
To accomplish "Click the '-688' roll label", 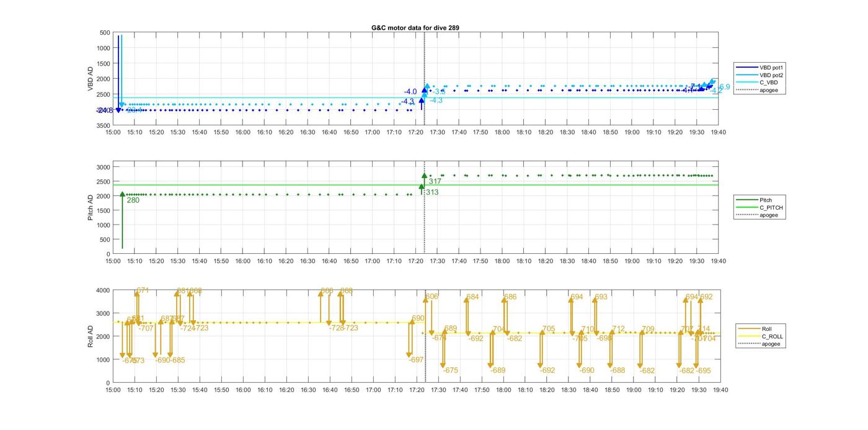I will click(618, 370).
